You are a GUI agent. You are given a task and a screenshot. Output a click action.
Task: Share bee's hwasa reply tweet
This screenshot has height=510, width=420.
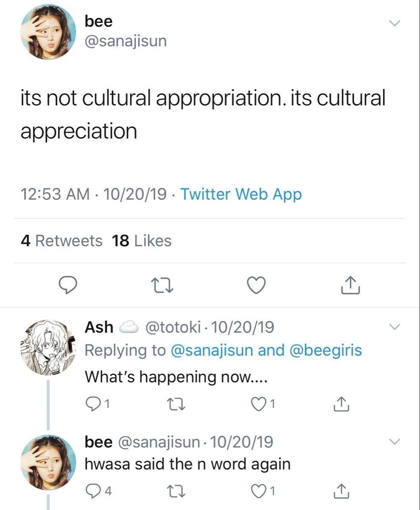pyautogui.click(x=342, y=491)
